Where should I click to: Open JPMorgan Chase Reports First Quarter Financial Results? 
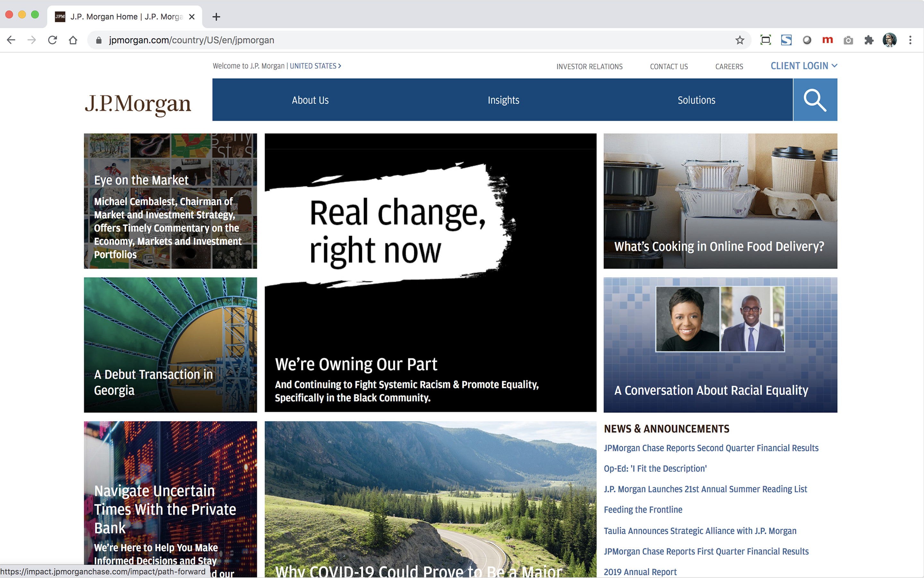click(x=706, y=551)
